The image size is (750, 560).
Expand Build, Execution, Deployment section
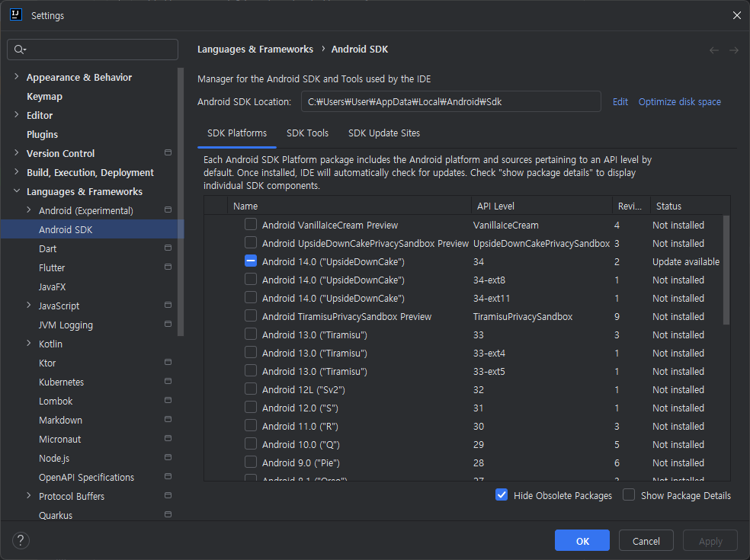coord(17,171)
